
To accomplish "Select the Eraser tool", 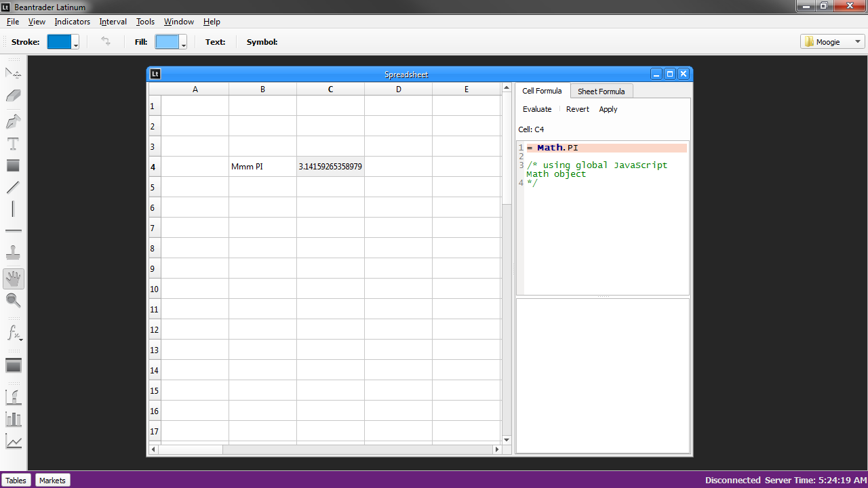I will [14, 96].
